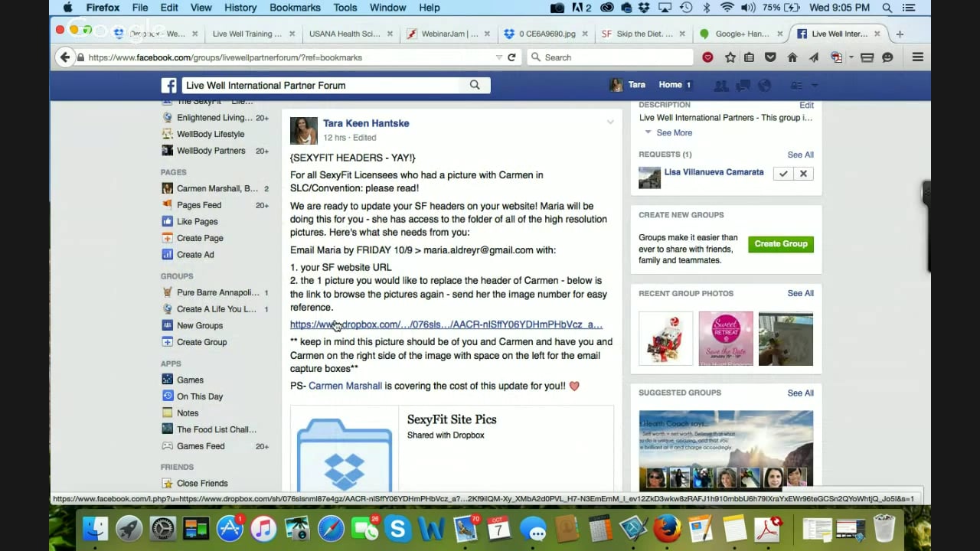This screenshot has height=551, width=980.
Task: Open New Groups in sidebar
Action: tap(199, 325)
